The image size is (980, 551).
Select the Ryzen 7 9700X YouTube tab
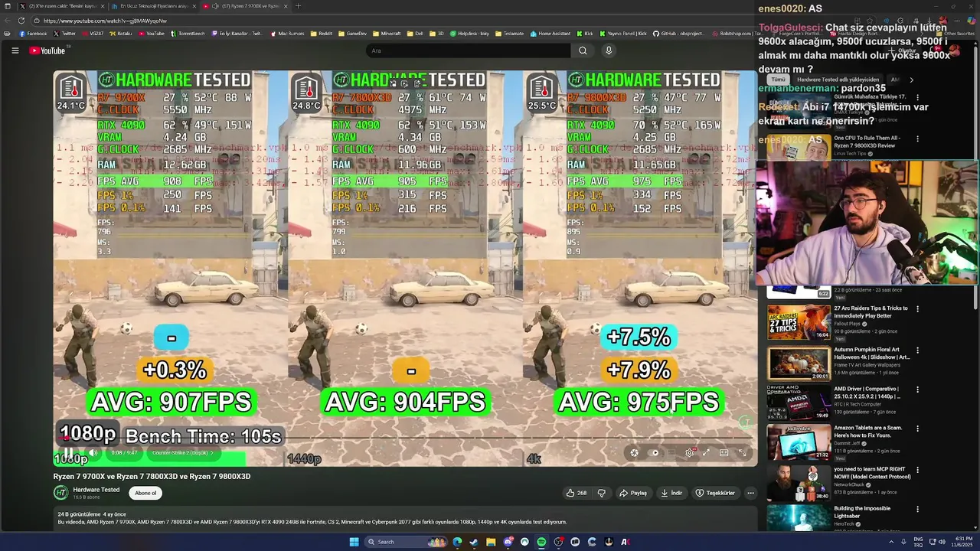click(x=245, y=6)
